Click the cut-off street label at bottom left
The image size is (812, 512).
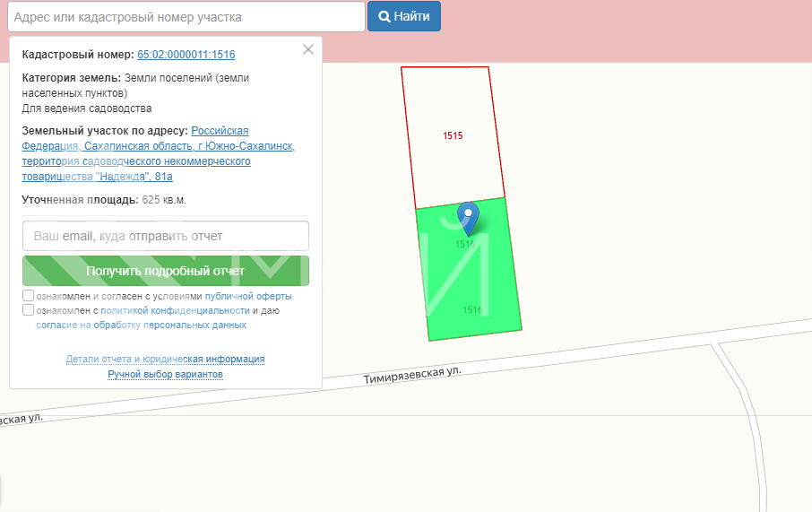(22, 419)
